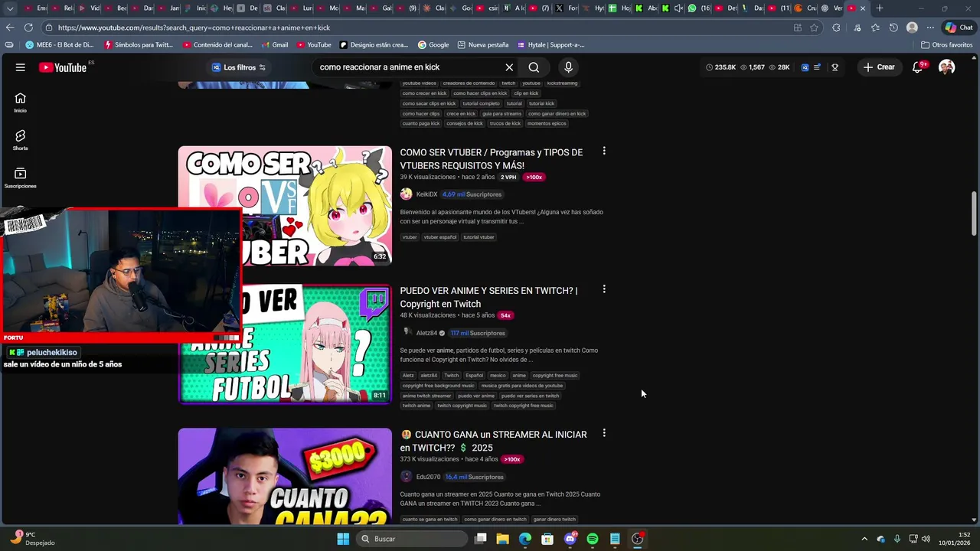The height and width of the screenshot is (551, 980).
Task: Click into the YouTube search field
Action: coord(410,67)
